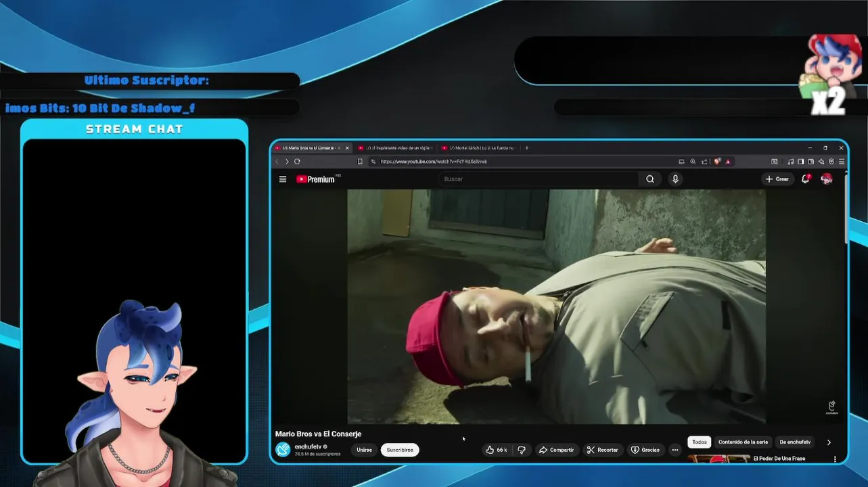Switch to El inquietante video browser tab

coord(394,147)
